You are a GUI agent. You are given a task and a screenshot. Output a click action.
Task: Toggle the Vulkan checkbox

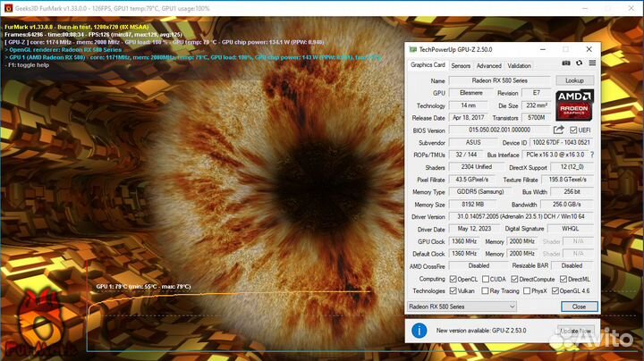tap(453, 290)
